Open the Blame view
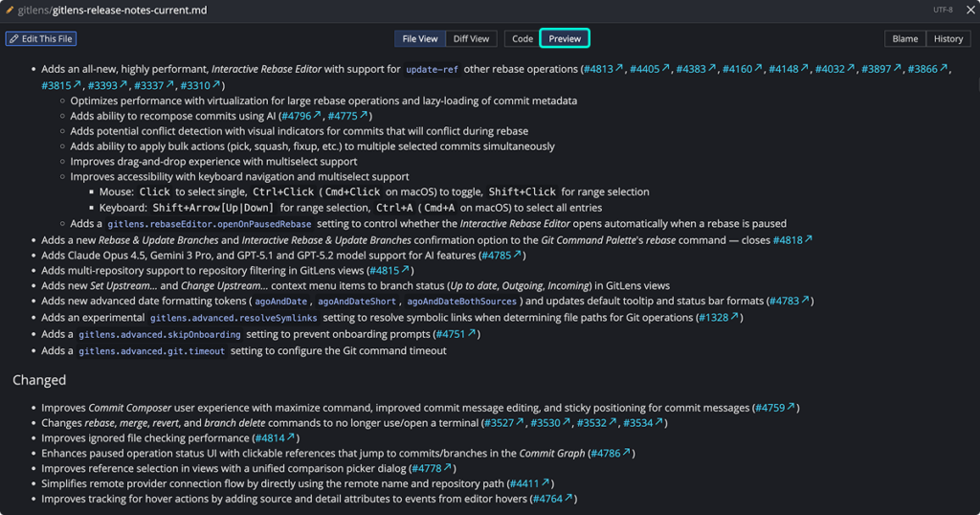The width and height of the screenshot is (980, 515). click(x=905, y=38)
